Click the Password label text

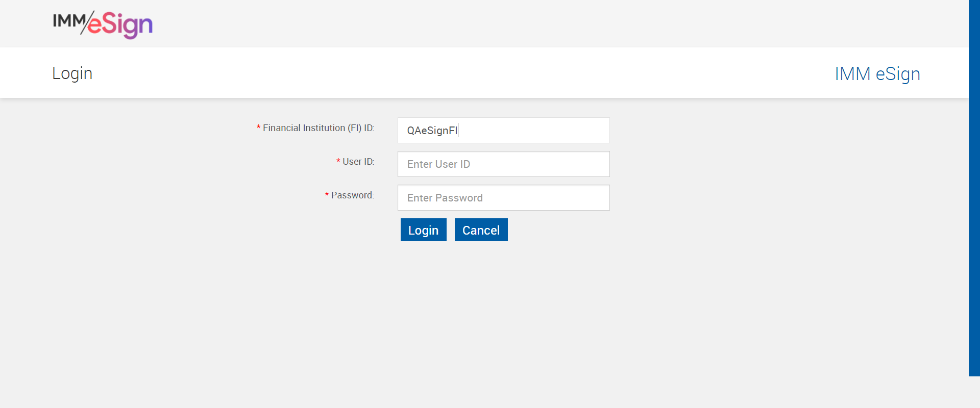[x=352, y=195]
